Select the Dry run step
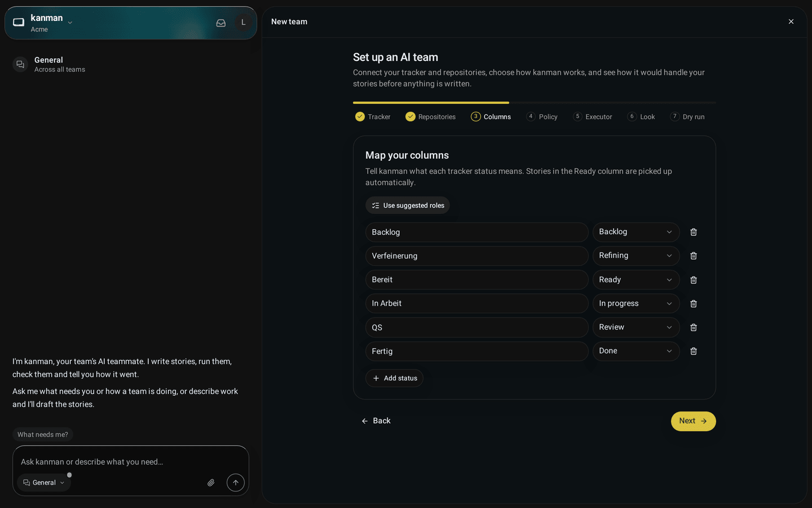This screenshot has width=812, height=508. (687, 117)
